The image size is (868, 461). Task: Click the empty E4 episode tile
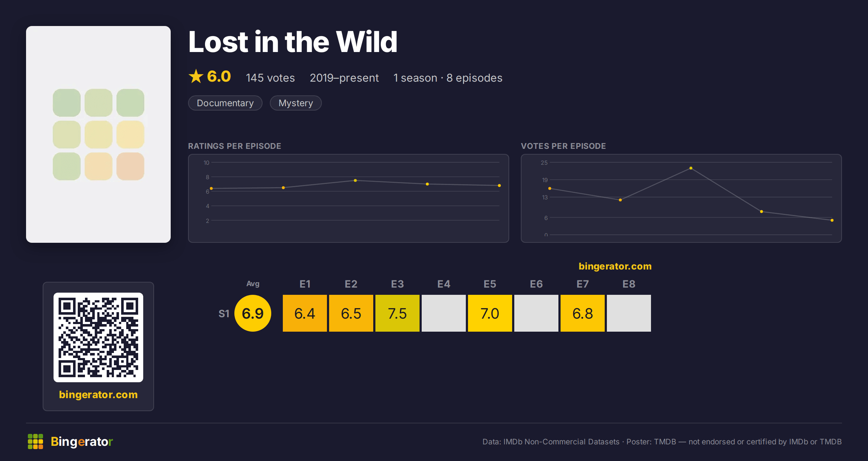(x=444, y=313)
